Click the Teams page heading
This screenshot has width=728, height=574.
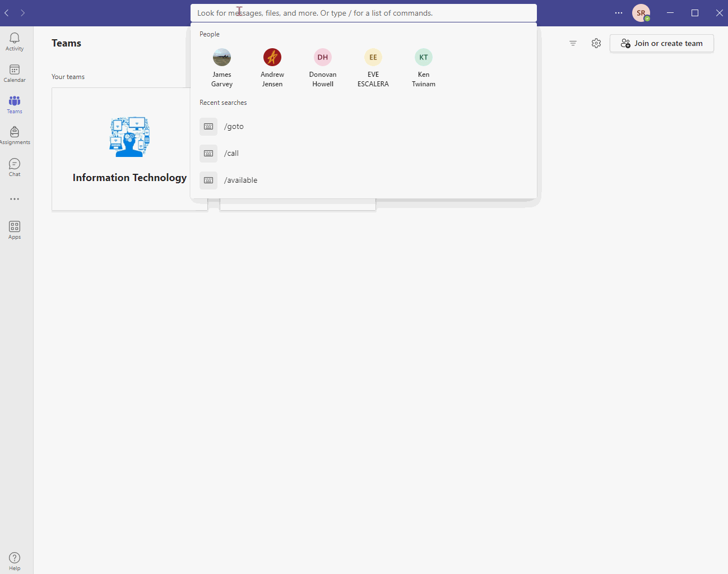[66, 43]
